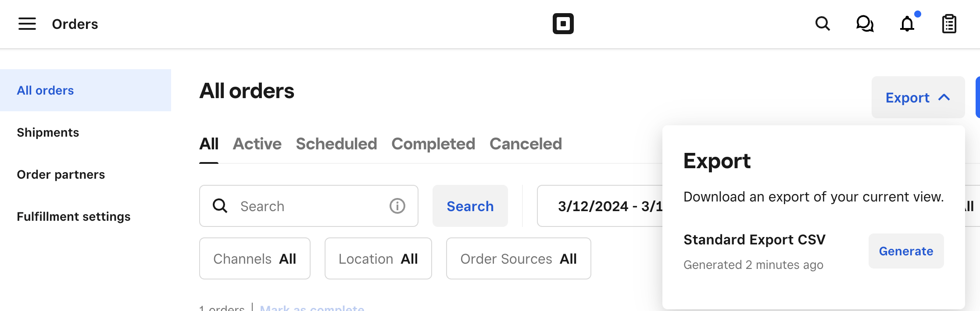Switch to the Completed tab
This screenshot has height=311, width=980.
click(x=433, y=144)
